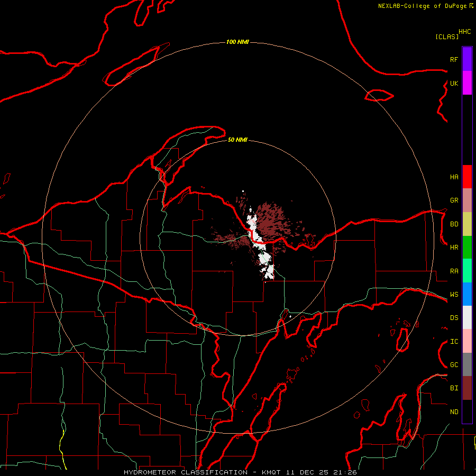
Task: Click the HR legend label
Action: 454,247
